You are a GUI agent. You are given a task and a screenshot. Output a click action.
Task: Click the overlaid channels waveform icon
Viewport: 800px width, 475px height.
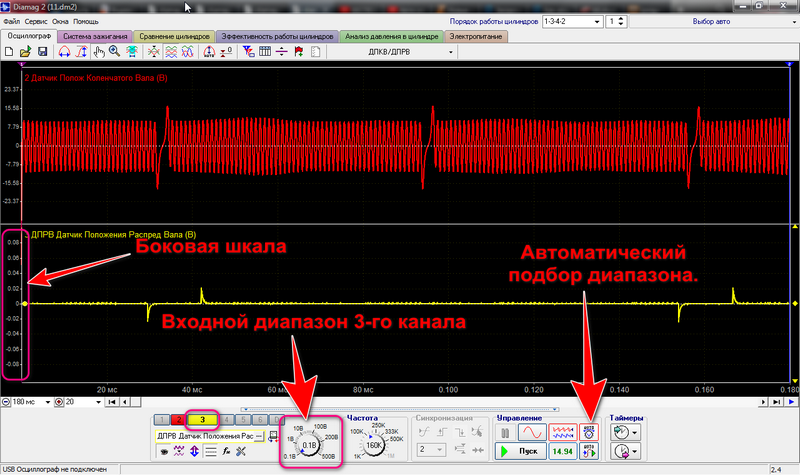click(x=188, y=52)
